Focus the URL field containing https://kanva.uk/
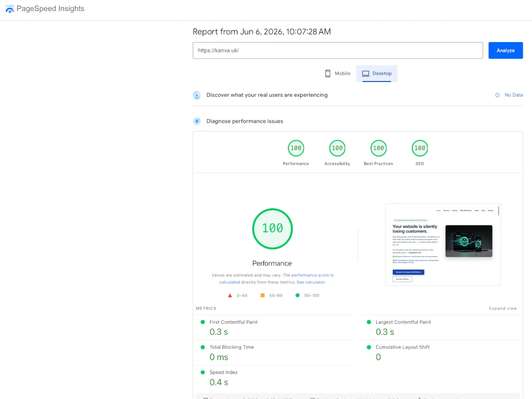 pyautogui.click(x=338, y=50)
